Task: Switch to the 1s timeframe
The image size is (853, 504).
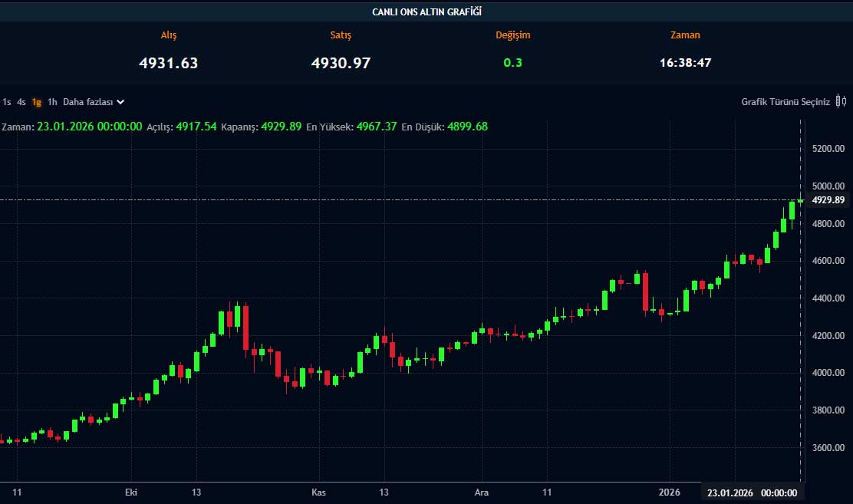Action: pos(7,101)
